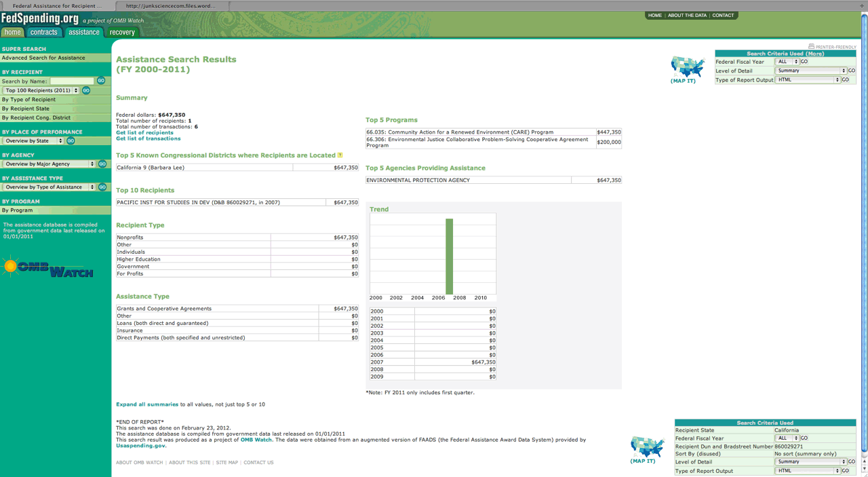The height and width of the screenshot is (477, 868).
Task: Switch to the junksciencecom.files.word browser tab
Action: pos(171,5)
